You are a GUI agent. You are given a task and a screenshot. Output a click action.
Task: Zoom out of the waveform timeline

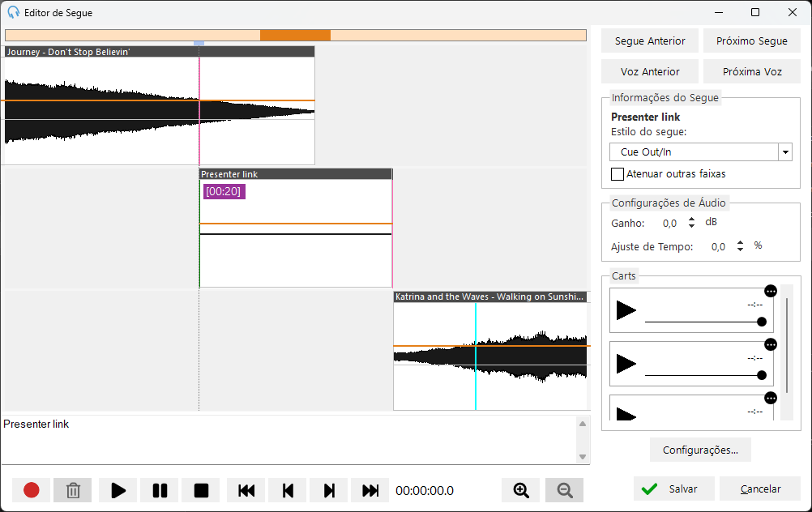coord(565,490)
